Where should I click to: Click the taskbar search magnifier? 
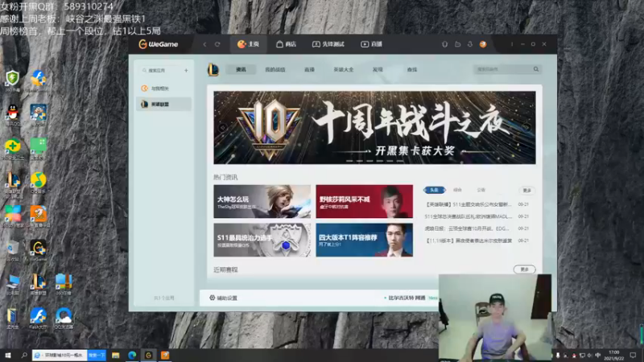(x=24, y=356)
